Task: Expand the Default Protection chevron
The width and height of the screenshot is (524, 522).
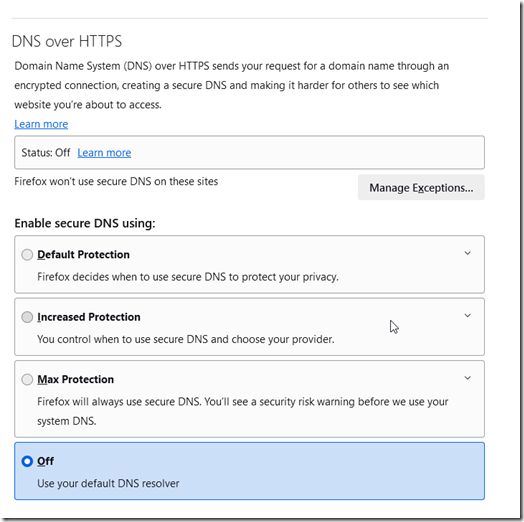Action: point(468,253)
